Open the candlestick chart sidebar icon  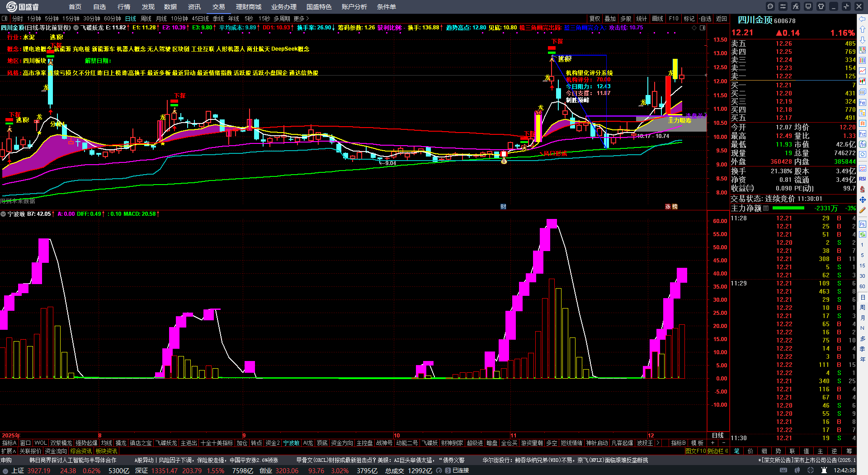pos(863,81)
